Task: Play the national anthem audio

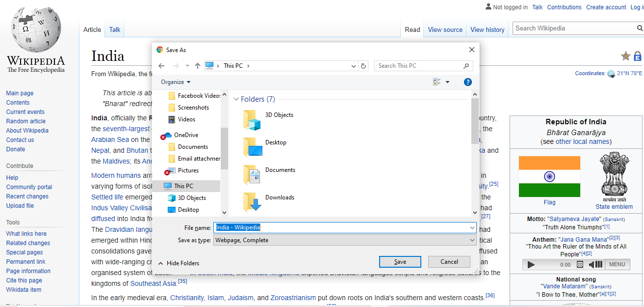Action: tap(531, 265)
